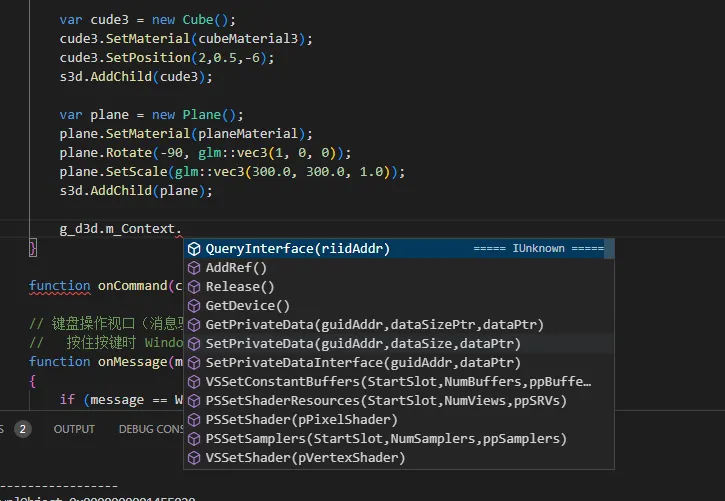
Task: Choose VSSetConstantBuffers suggestion
Action: click(399, 381)
